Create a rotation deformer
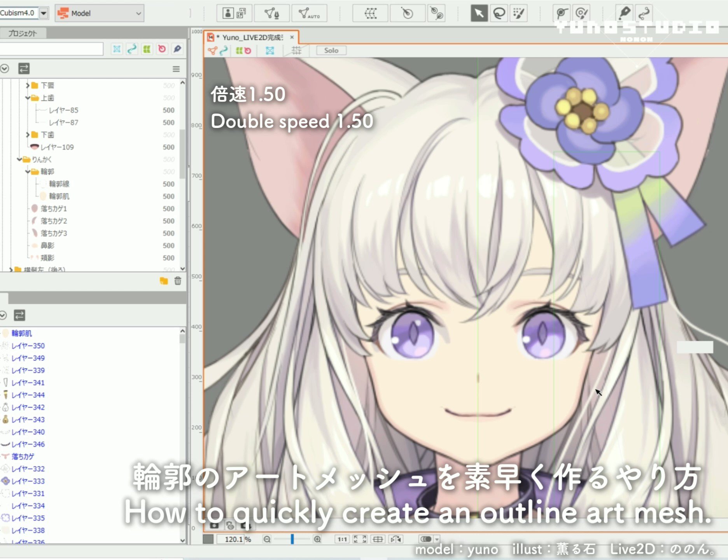The height and width of the screenshot is (560, 728). [407, 14]
